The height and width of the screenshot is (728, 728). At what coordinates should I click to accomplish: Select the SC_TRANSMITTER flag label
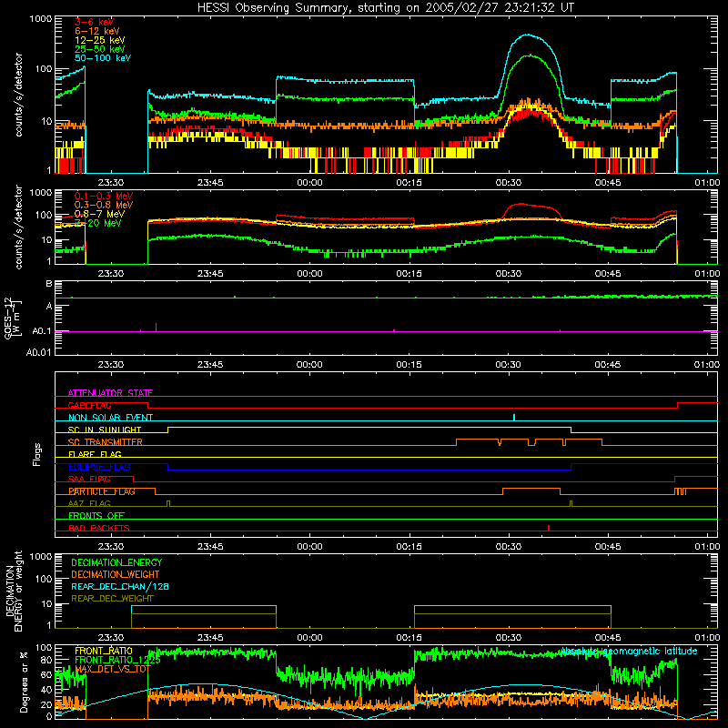click(106, 442)
